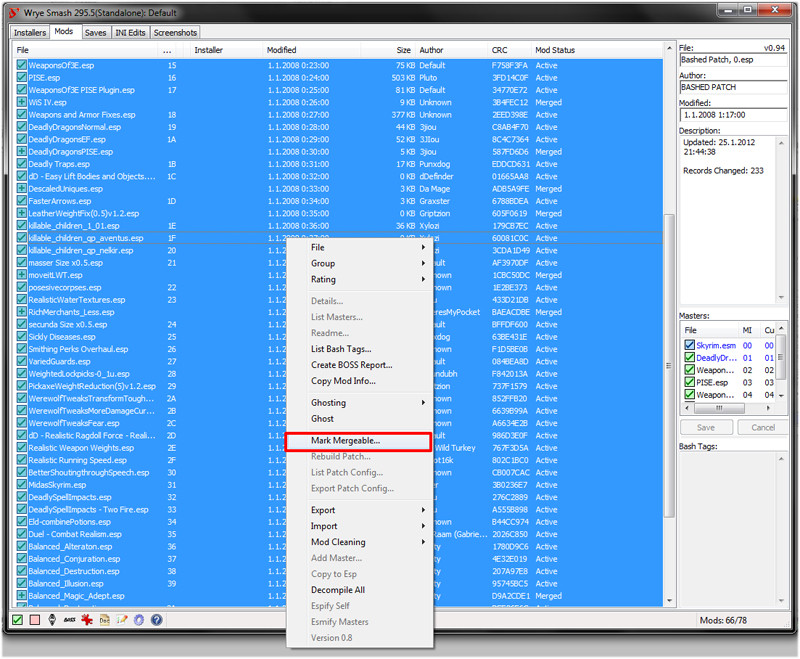Click the merged plus icon of moveitLWT.esp
The image size is (800, 659).
[x=21, y=275]
